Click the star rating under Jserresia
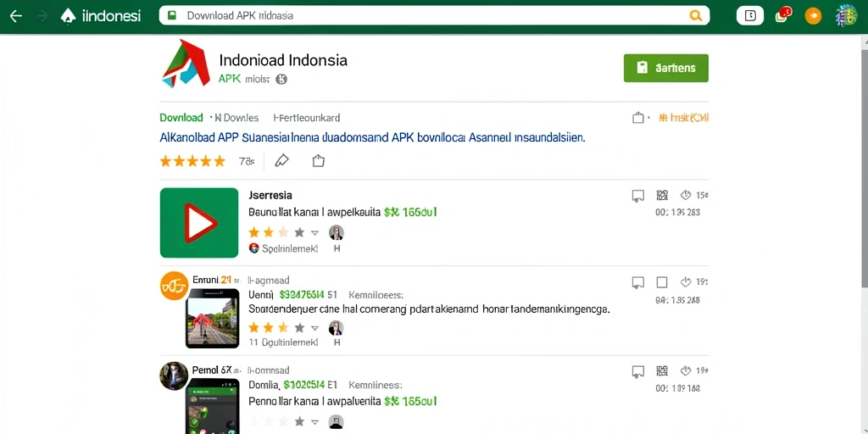This screenshot has width=868, height=434. (x=276, y=232)
